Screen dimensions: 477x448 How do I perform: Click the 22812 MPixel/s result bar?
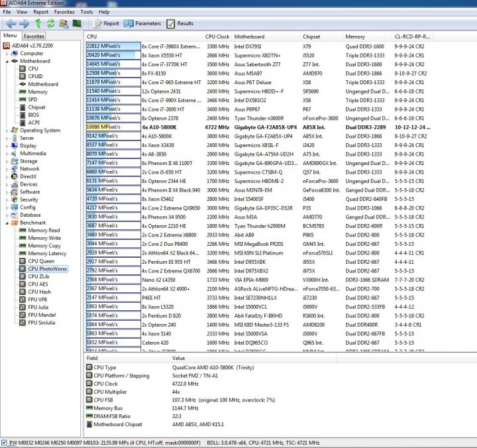[113, 46]
